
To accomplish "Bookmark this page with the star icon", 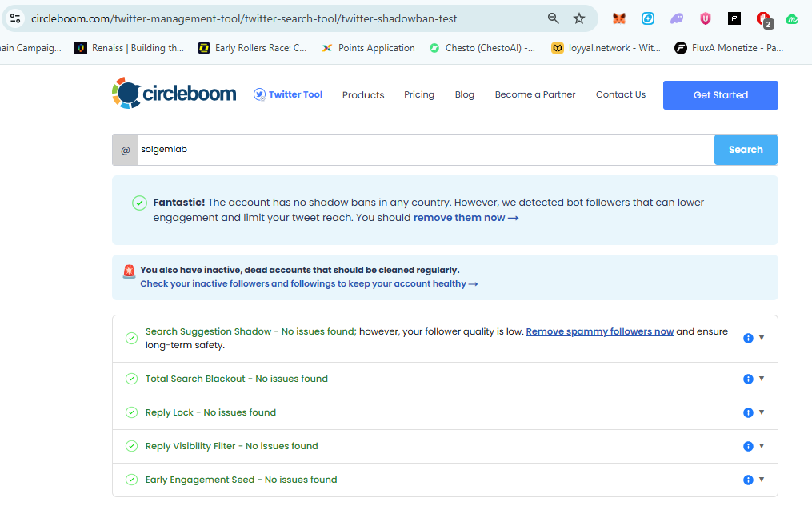I will tap(579, 18).
